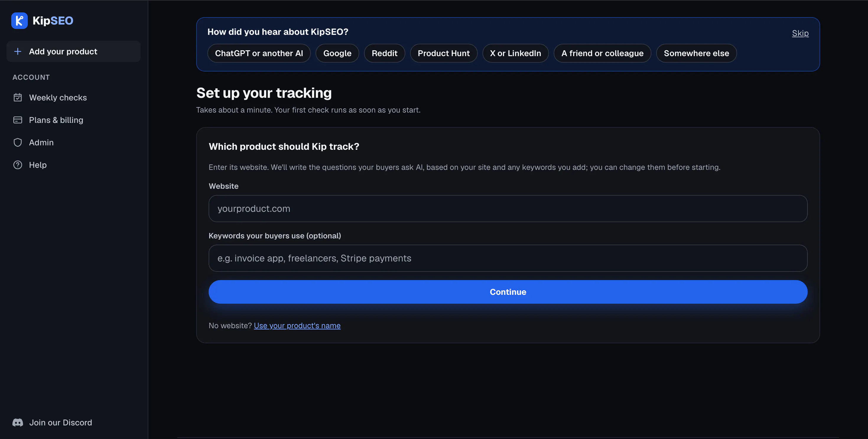
Task: Click the Discord icon in sidebar
Action: tap(17, 422)
